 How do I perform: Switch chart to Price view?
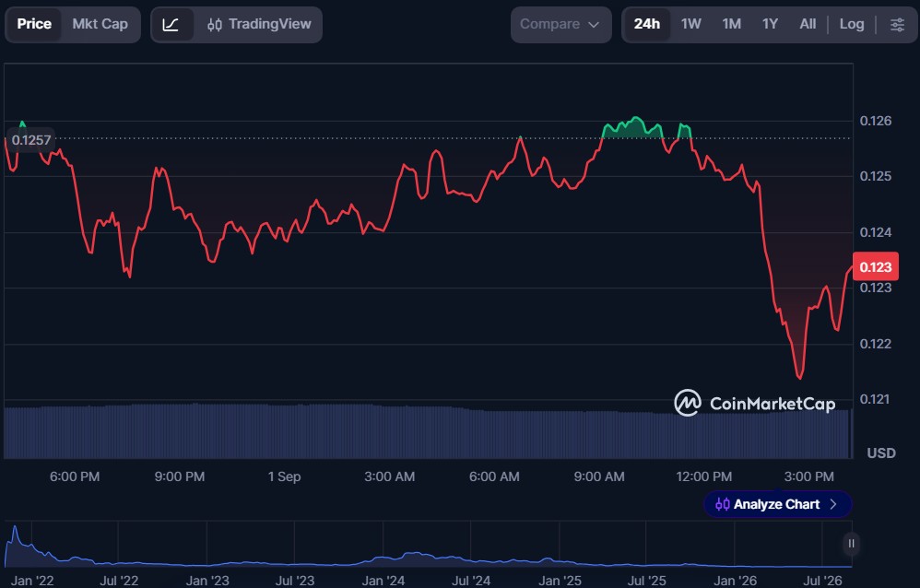click(x=34, y=24)
